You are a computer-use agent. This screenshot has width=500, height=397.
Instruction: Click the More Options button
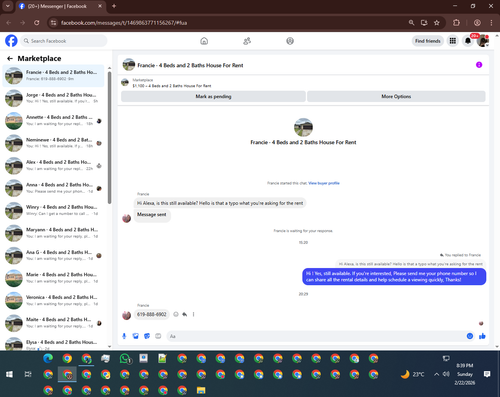click(x=396, y=96)
